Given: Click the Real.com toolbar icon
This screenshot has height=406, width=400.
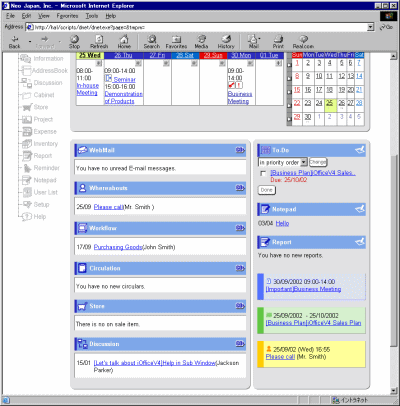Looking at the screenshot, I should pyautogui.click(x=303, y=42).
